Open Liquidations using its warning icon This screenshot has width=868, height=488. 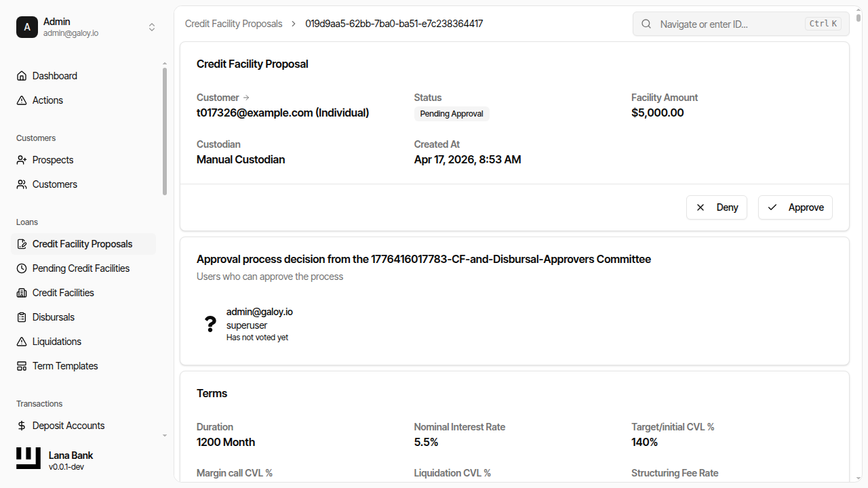pyautogui.click(x=21, y=341)
